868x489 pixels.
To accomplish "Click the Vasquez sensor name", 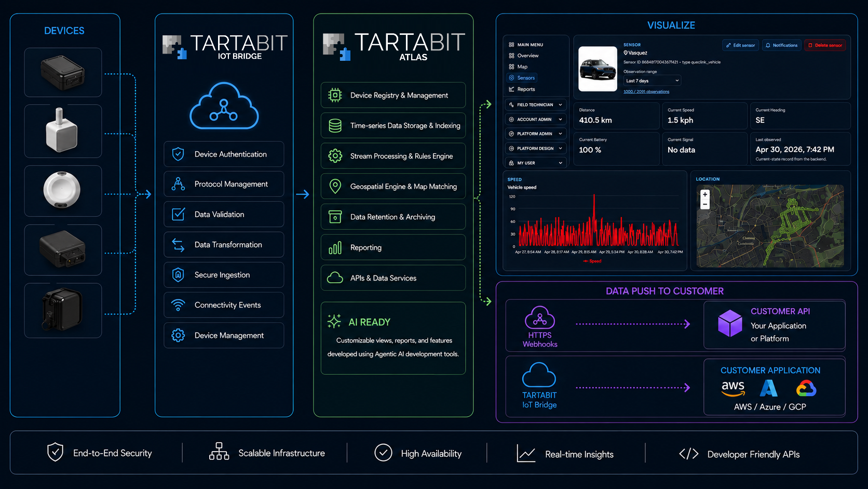I will coord(638,53).
